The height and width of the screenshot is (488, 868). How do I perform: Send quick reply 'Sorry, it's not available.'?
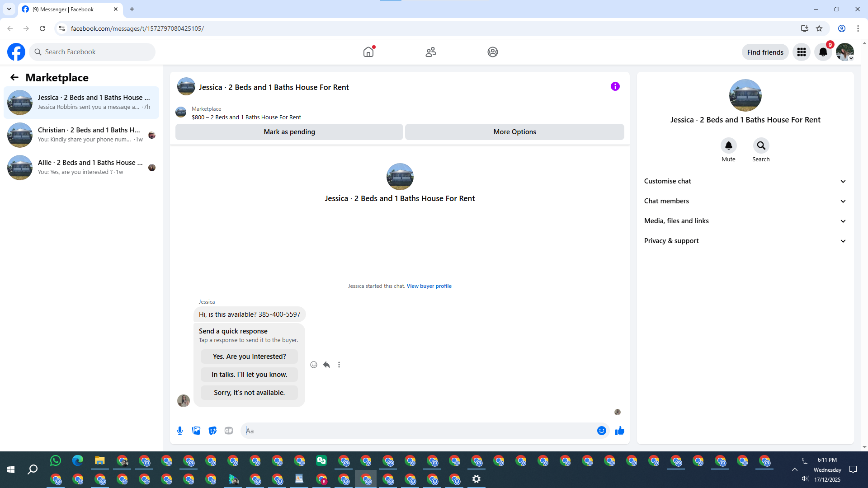249,393
